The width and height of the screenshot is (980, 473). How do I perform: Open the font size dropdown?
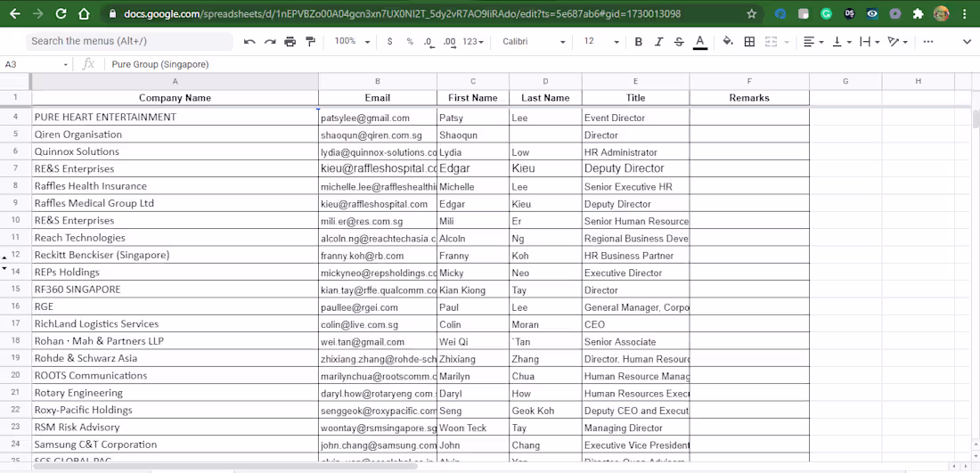(x=601, y=41)
